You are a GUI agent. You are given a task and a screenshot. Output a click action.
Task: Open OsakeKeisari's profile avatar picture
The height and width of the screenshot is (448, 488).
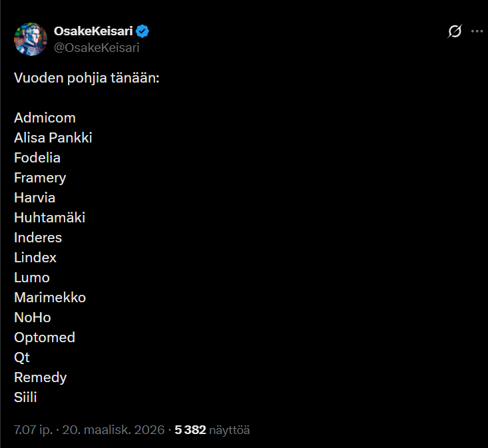[31, 39]
